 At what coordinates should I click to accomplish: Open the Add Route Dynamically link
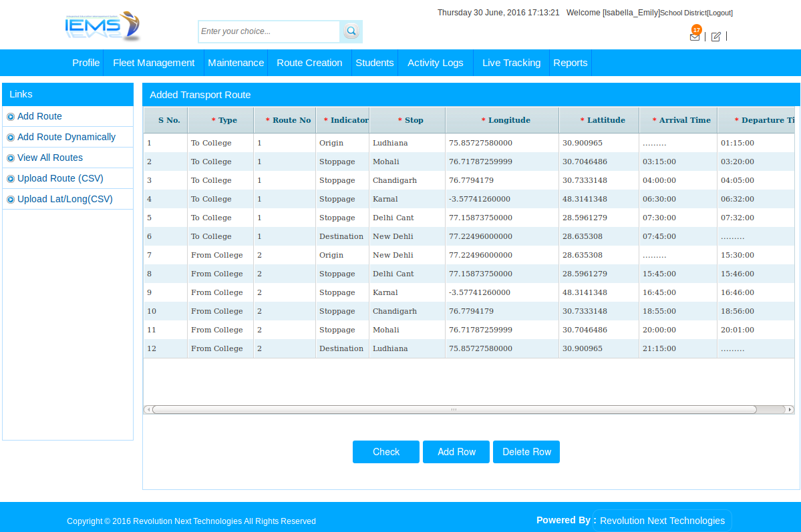coord(66,138)
